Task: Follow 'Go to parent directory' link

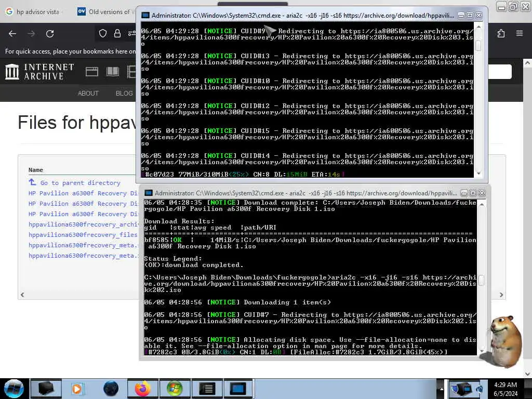Action: click(x=81, y=183)
